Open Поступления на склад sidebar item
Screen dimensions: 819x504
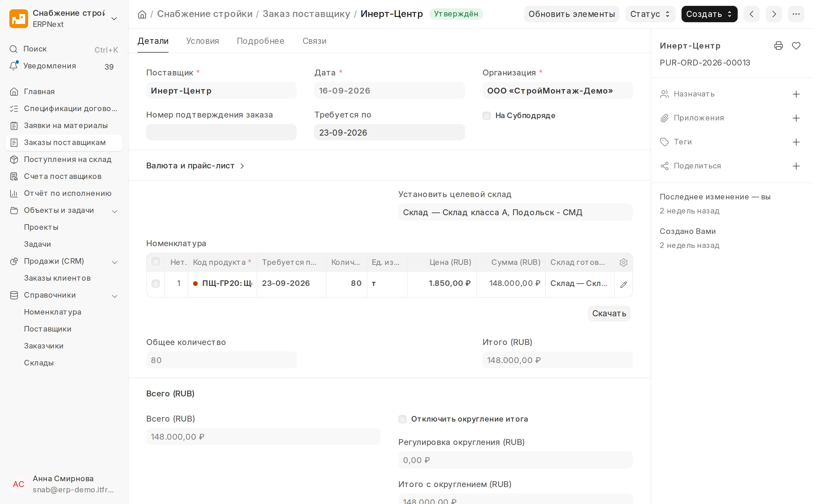coord(64,160)
